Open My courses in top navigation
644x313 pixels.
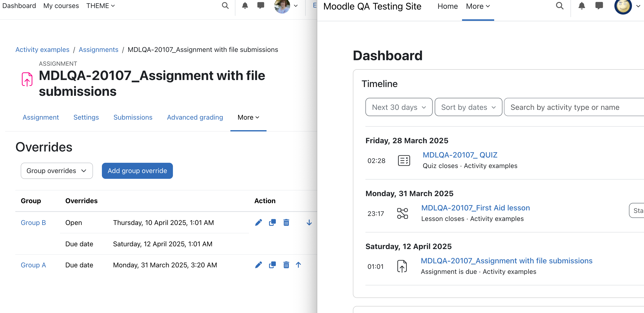click(61, 6)
